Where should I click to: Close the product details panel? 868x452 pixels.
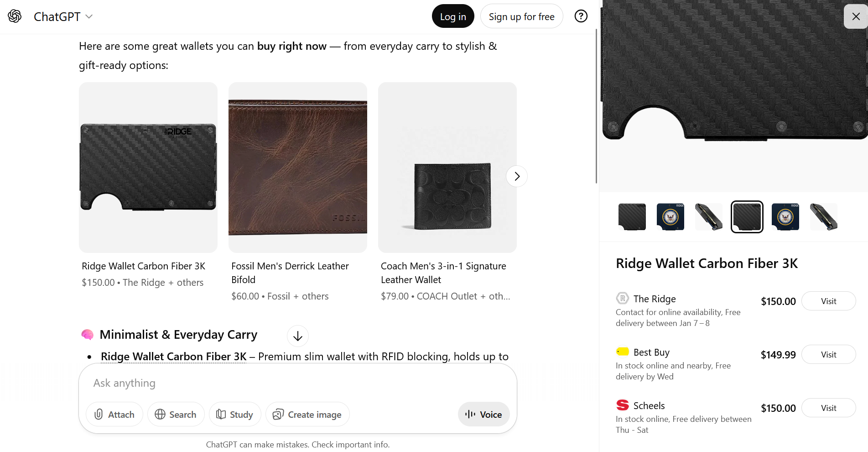(856, 16)
